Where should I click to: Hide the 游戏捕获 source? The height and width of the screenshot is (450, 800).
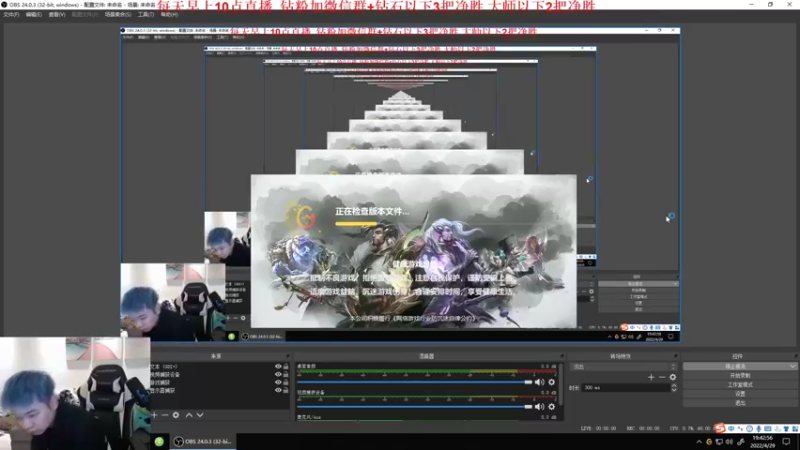point(278,382)
